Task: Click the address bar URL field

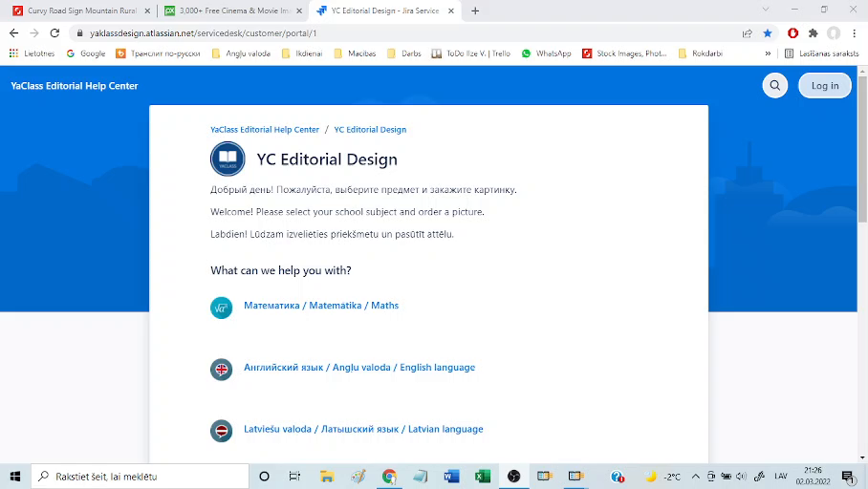Action: pos(382,32)
